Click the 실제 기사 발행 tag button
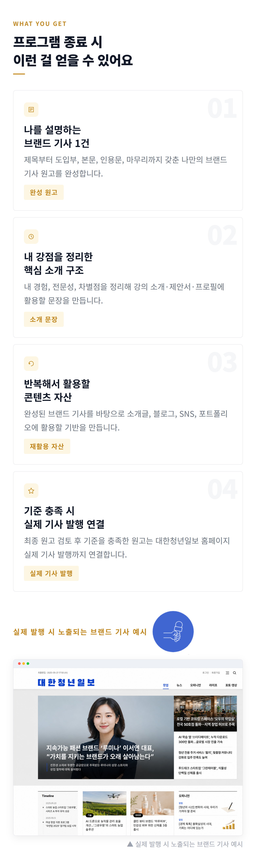 point(51,573)
